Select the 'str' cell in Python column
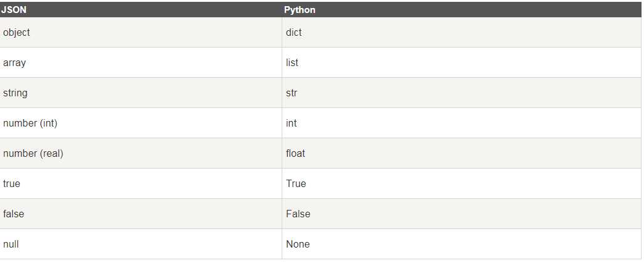 pos(291,93)
